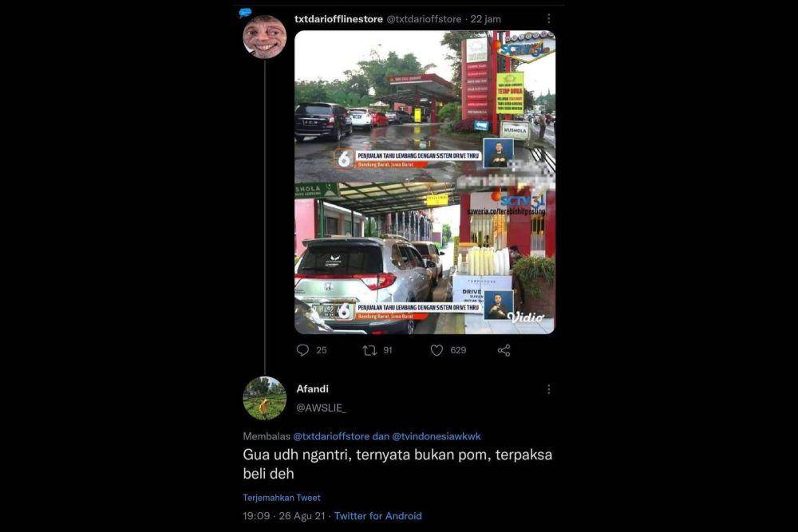Open the @AWSLIE_ handle

(321, 408)
